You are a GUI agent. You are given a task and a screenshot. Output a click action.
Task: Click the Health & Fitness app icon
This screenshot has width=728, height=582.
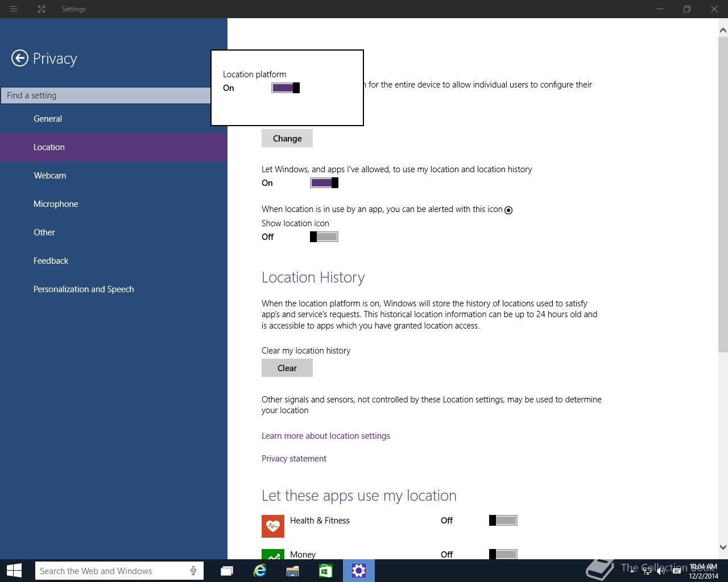tap(273, 526)
